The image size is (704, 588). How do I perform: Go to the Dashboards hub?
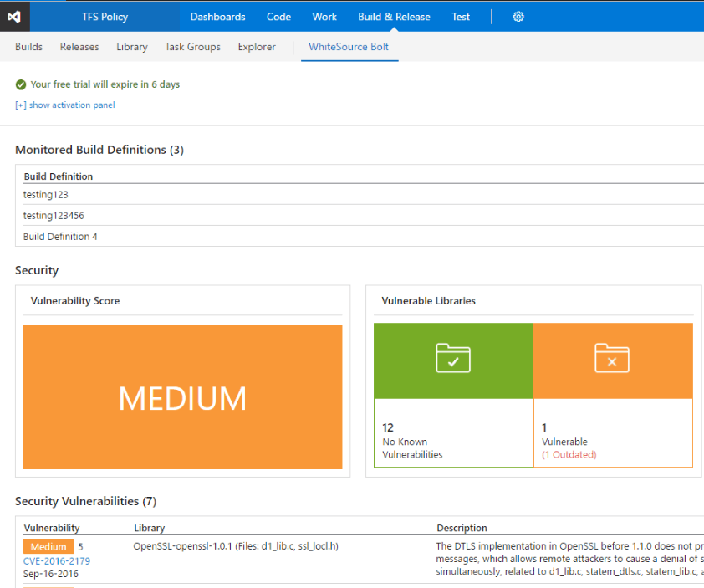[217, 17]
